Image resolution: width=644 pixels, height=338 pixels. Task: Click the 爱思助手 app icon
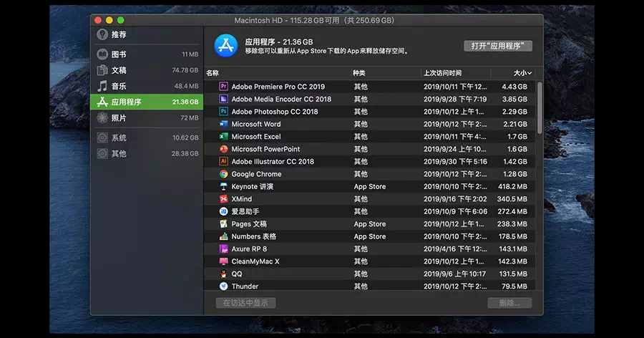[223, 211]
